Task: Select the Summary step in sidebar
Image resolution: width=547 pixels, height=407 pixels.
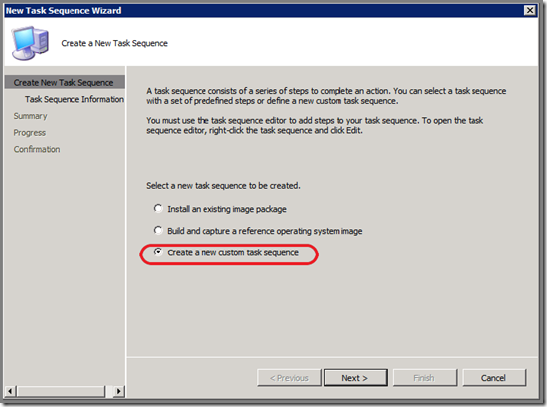Action: (30, 116)
